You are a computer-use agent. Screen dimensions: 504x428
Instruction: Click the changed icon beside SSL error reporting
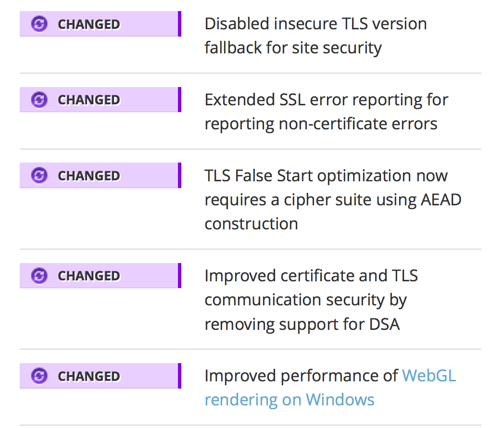(x=39, y=100)
